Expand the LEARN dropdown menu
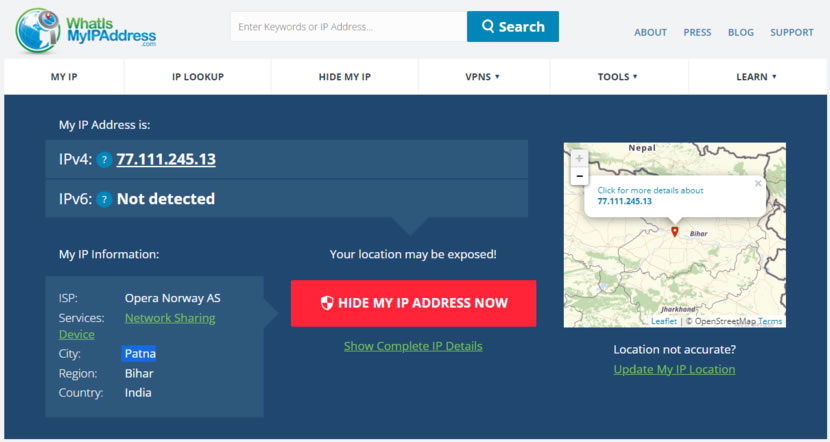Image resolution: width=830 pixels, height=442 pixels. [x=756, y=77]
